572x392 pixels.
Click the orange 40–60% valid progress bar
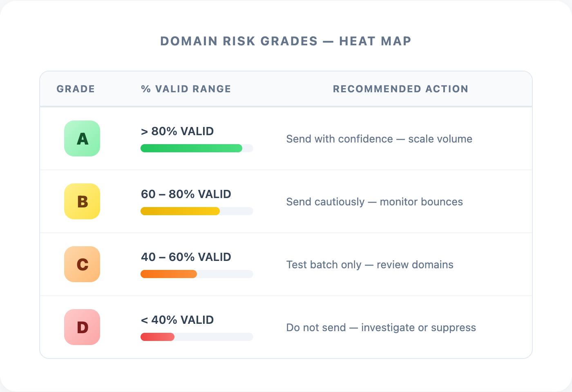click(169, 274)
